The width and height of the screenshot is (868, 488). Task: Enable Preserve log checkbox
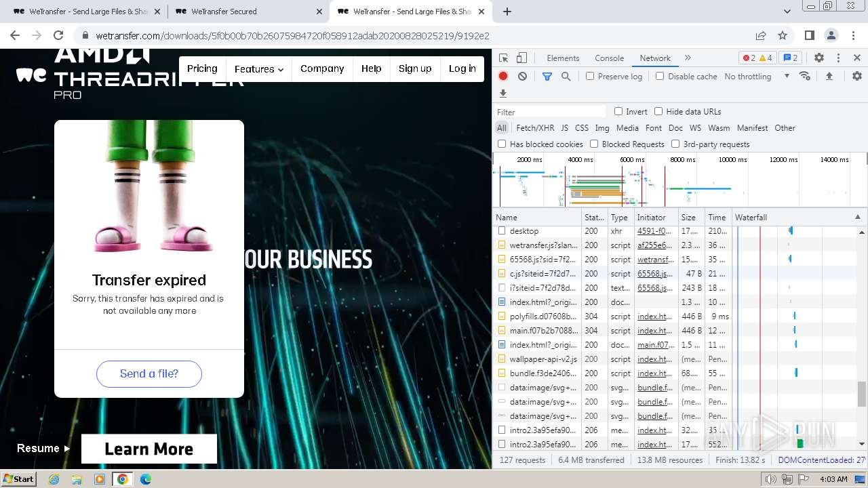[x=590, y=76]
